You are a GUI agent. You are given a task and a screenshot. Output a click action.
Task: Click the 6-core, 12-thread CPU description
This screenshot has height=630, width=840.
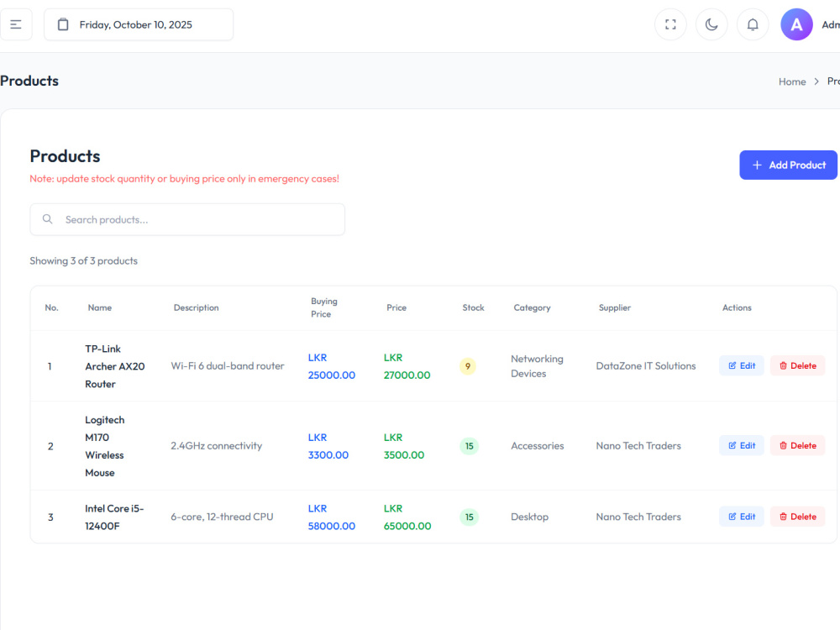[x=222, y=517]
